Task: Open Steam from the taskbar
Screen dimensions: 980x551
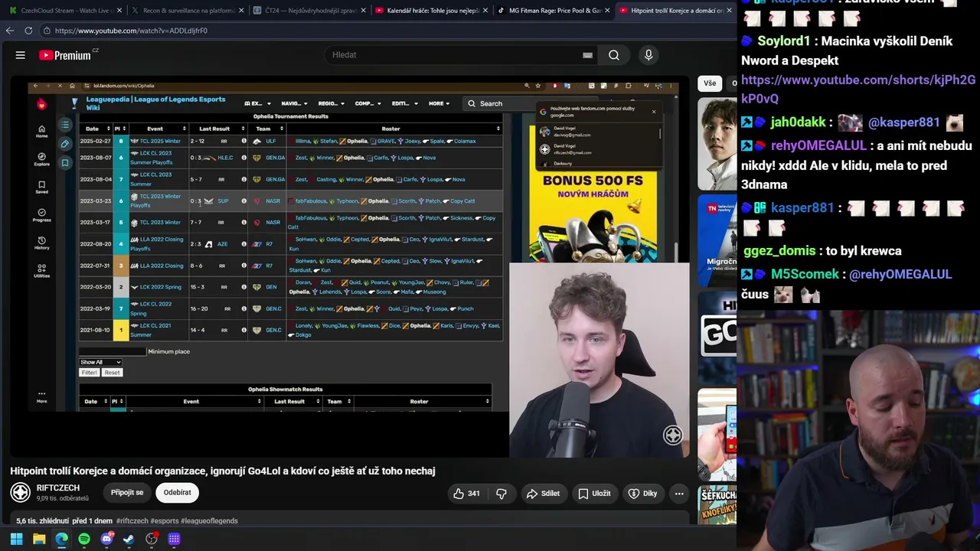Action: tap(129, 539)
